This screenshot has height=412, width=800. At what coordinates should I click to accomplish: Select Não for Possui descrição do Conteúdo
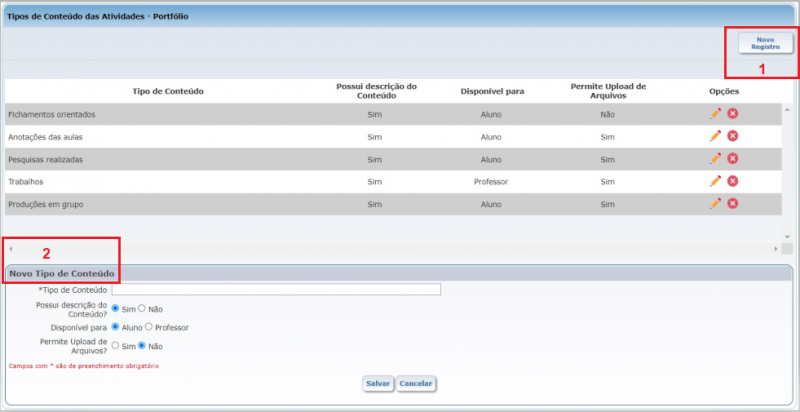142,309
